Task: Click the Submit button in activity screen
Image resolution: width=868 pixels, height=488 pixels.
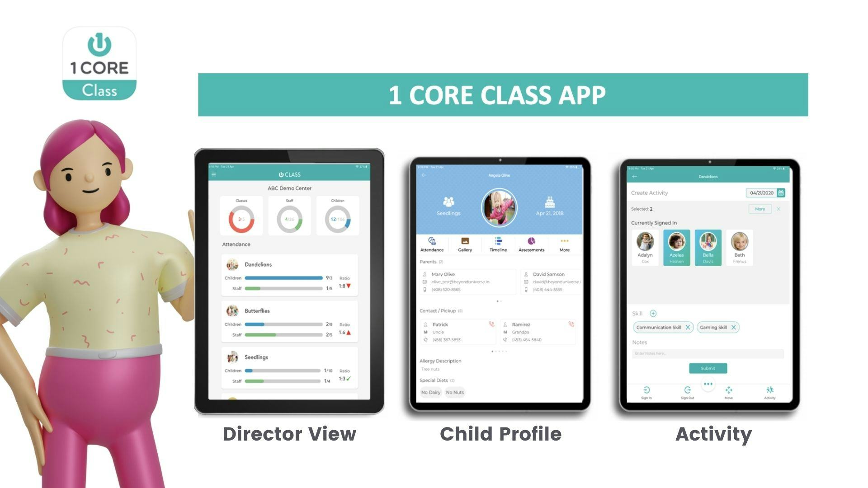Action: [707, 368]
